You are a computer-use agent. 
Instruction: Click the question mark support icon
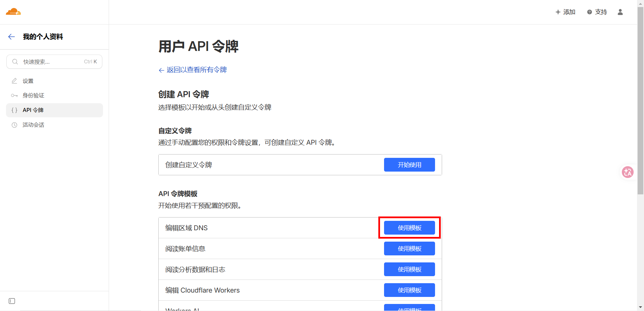click(589, 12)
